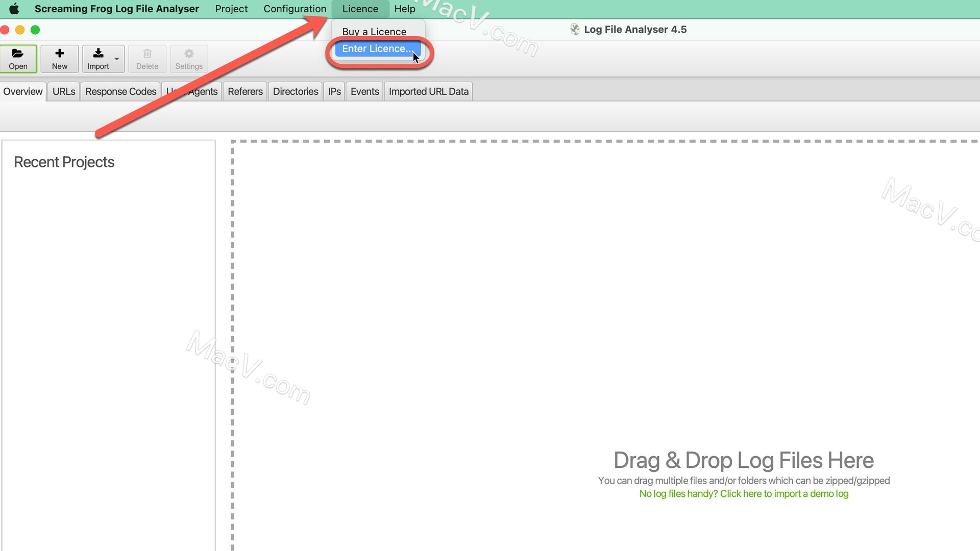Switch to the Directories tab

[x=296, y=91]
